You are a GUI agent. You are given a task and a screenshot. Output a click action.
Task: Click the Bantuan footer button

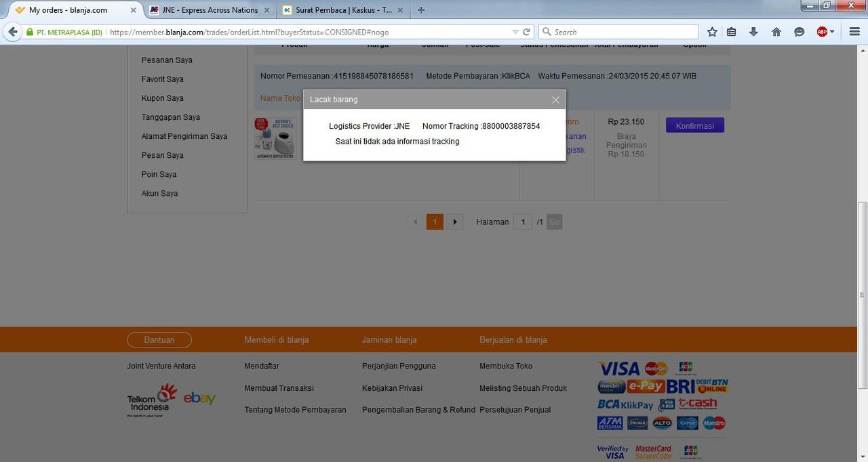point(159,340)
